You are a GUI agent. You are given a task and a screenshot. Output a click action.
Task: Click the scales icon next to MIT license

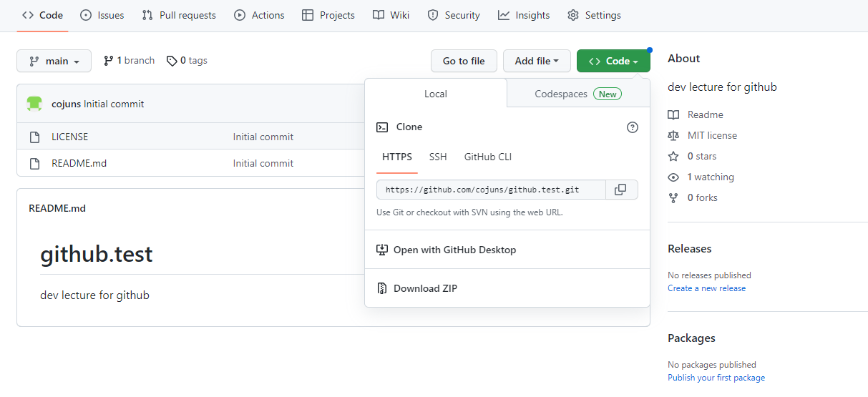pos(673,135)
